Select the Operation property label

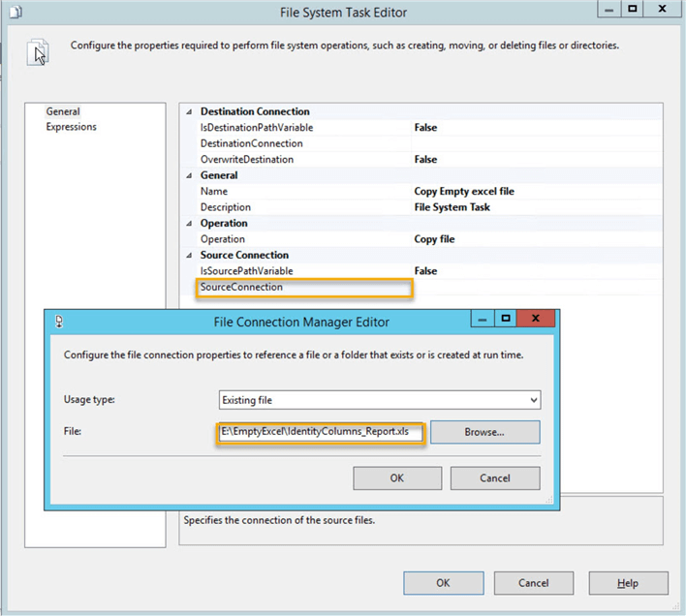point(223,239)
